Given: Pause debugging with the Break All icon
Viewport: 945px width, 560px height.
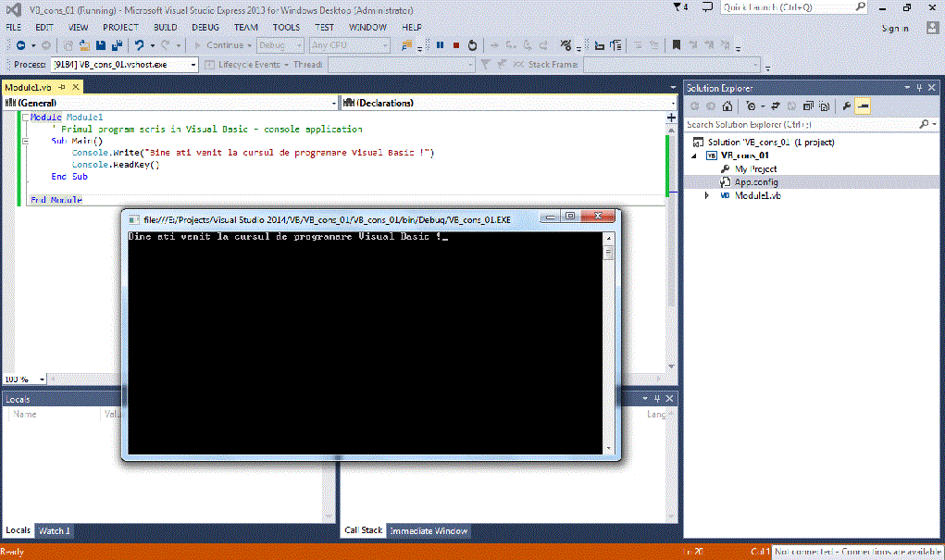Looking at the screenshot, I should (x=440, y=45).
